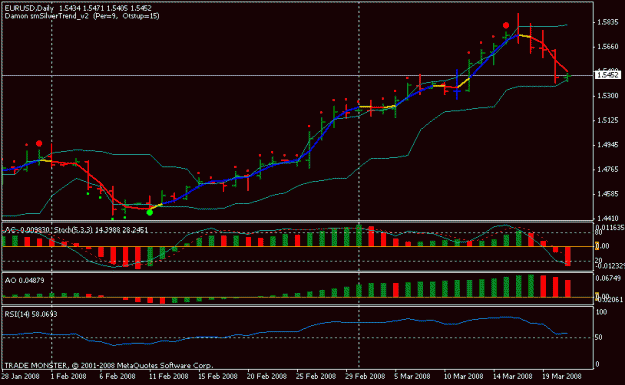Click the 1.5300 price axis label
The image size is (625, 385).
(608, 96)
